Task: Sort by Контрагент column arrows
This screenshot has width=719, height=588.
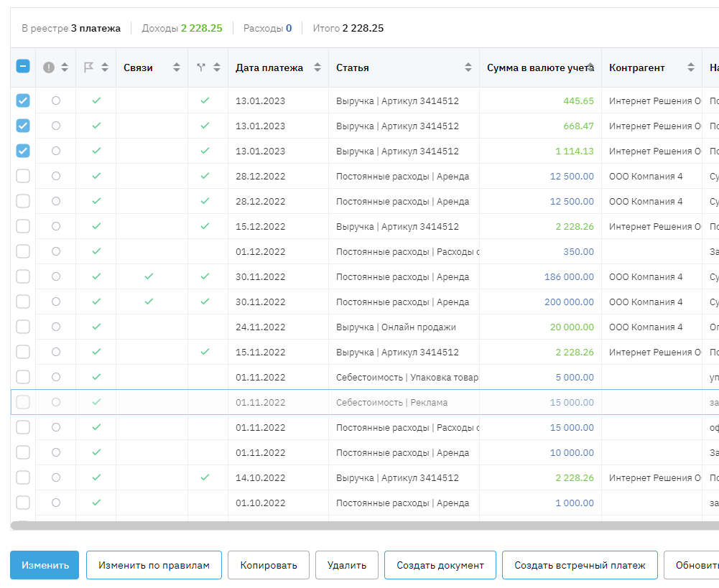Action: (691, 67)
